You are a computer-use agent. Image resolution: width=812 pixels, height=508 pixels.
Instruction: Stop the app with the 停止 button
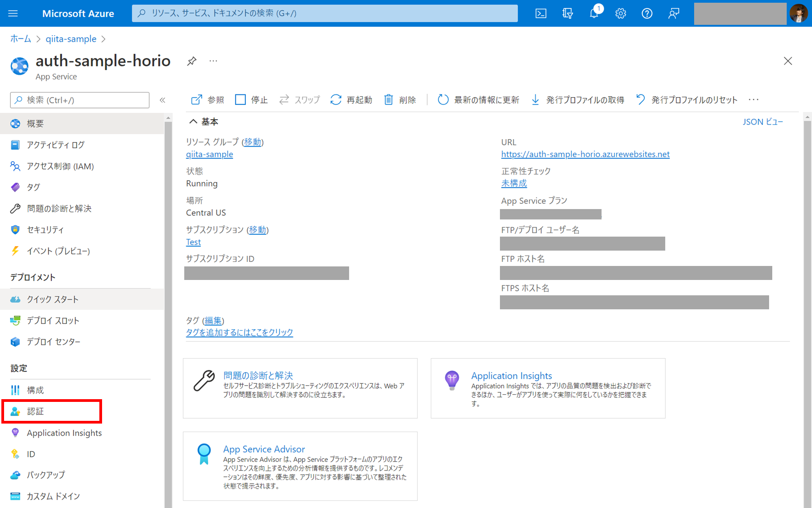251,100
